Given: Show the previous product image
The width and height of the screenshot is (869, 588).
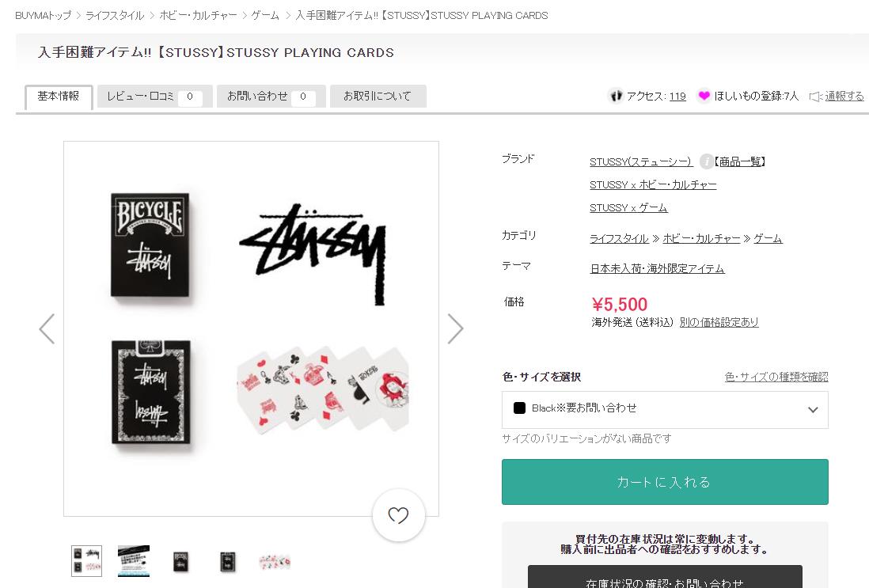Looking at the screenshot, I should click(47, 328).
